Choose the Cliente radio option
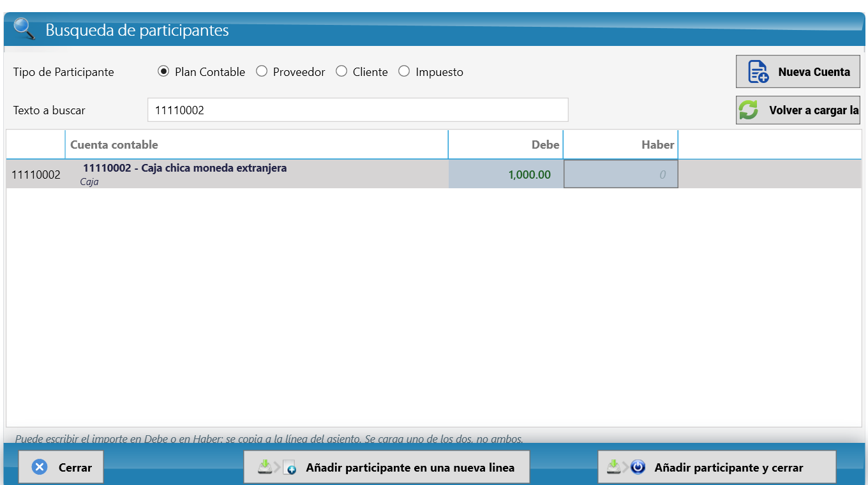This screenshot has height=485, width=868. 341,71
